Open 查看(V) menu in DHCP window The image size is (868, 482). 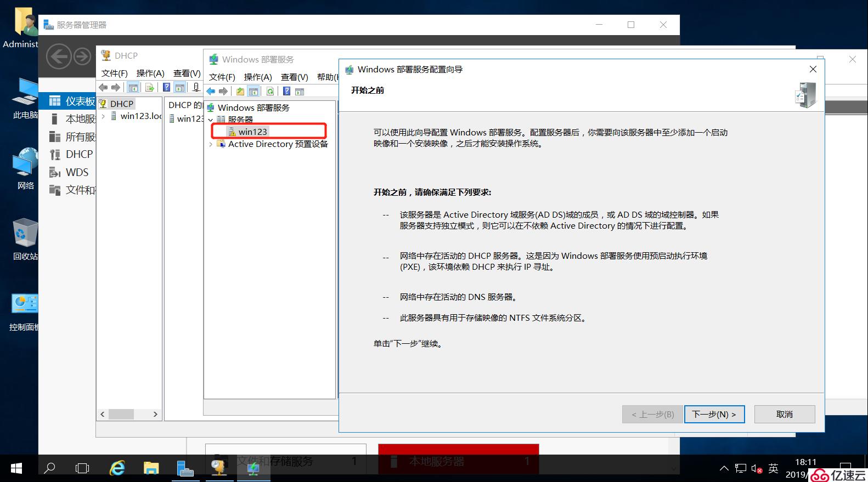[x=187, y=73]
